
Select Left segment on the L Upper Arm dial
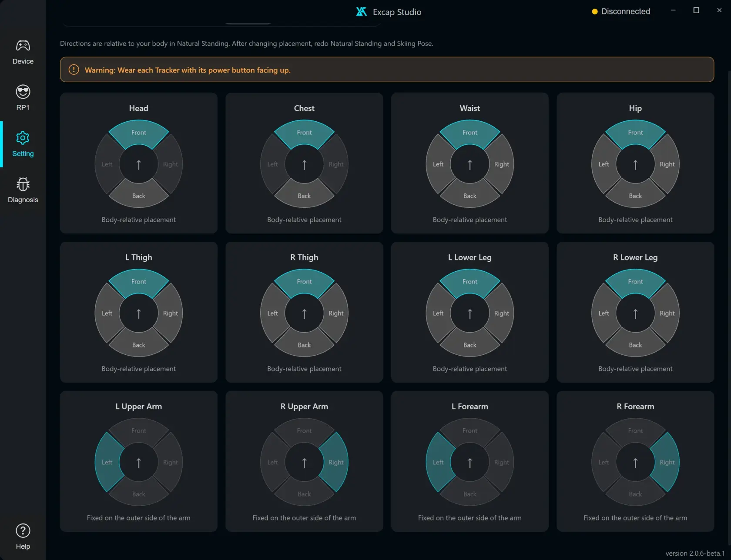[x=107, y=462]
